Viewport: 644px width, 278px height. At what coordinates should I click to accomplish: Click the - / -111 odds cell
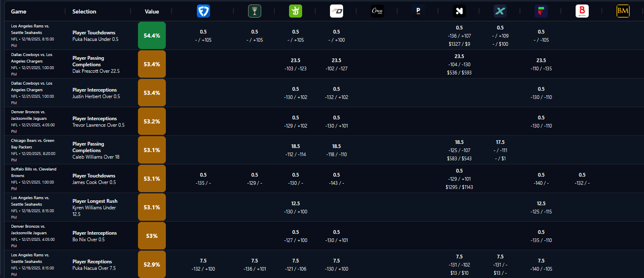pyautogui.click(x=500, y=150)
